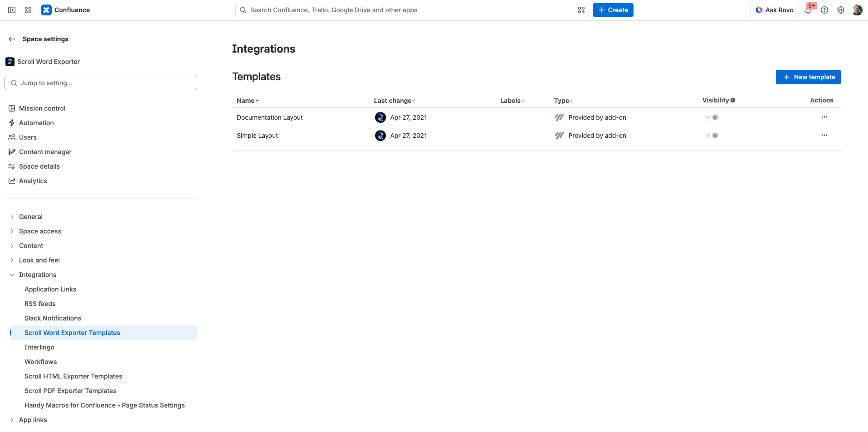The height and width of the screenshot is (432, 868).
Task: Open the app switcher grid icon
Action: pyautogui.click(x=28, y=10)
